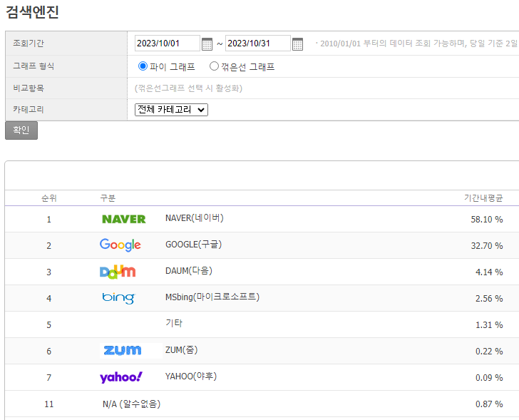Click the GOOGLE(구글) row label

click(x=194, y=245)
